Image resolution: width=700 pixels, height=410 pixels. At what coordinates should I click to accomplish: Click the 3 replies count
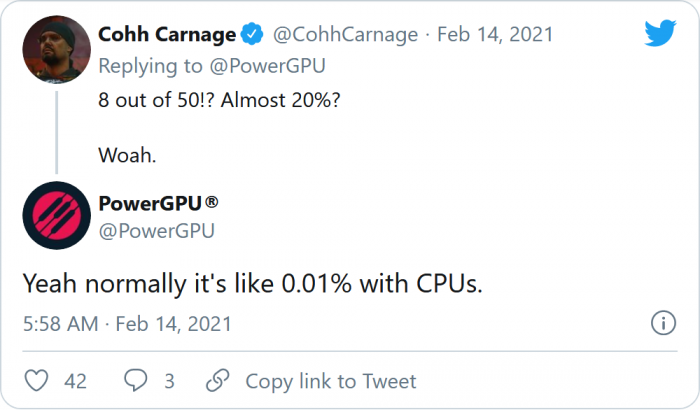pyautogui.click(x=169, y=381)
